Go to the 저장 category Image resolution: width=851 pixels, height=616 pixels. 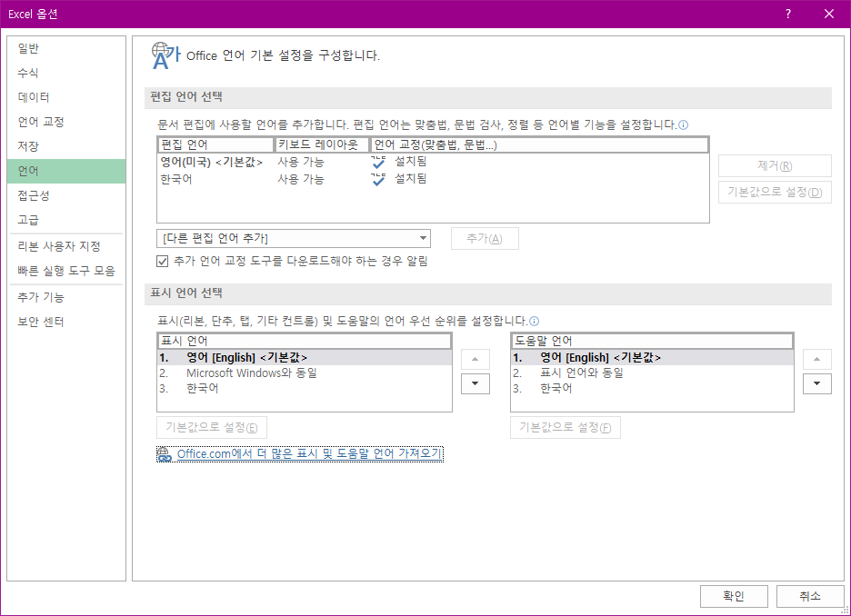pyautogui.click(x=66, y=146)
